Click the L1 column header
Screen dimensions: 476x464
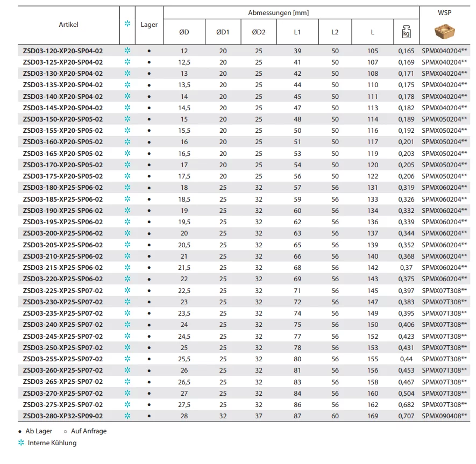point(297,32)
